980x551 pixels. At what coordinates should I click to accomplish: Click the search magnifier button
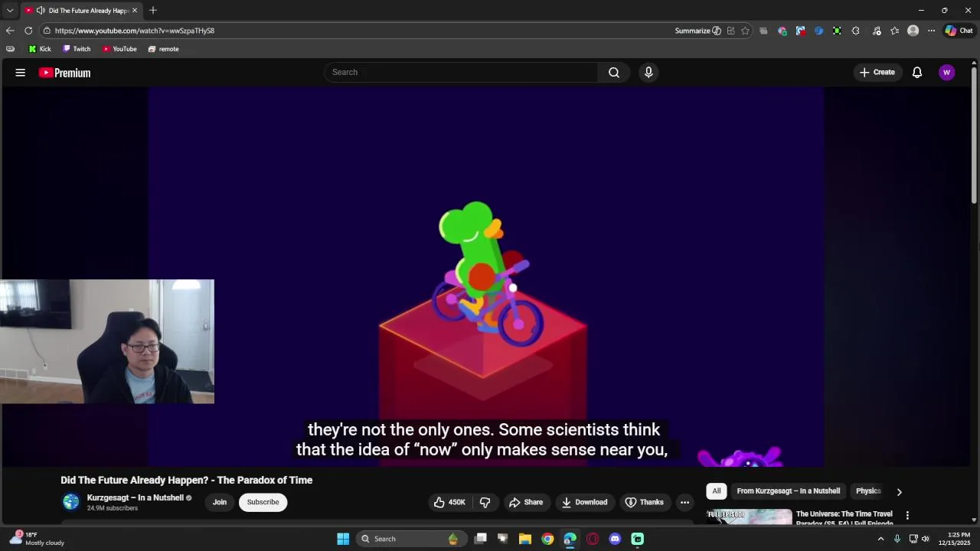click(614, 72)
